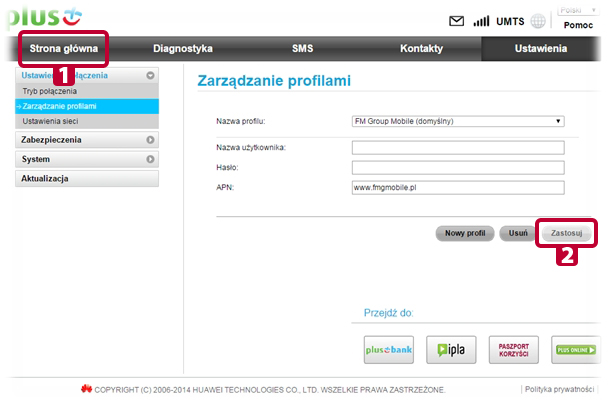This screenshot has height=409, width=609.
Task: Open the messages envelope icon
Action: 456,21
